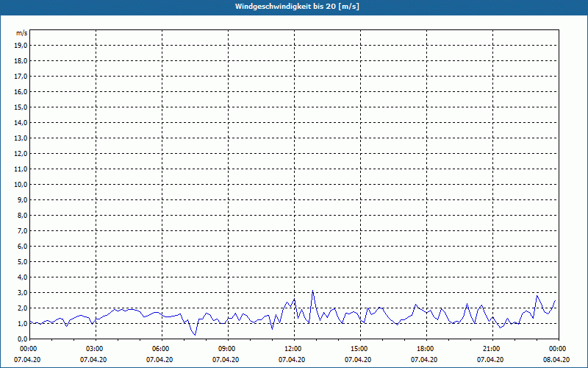The image size is (588, 368).
Task: Pick the "18:00" time tick label
Action: pyautogui.click(x=425, y=349)
